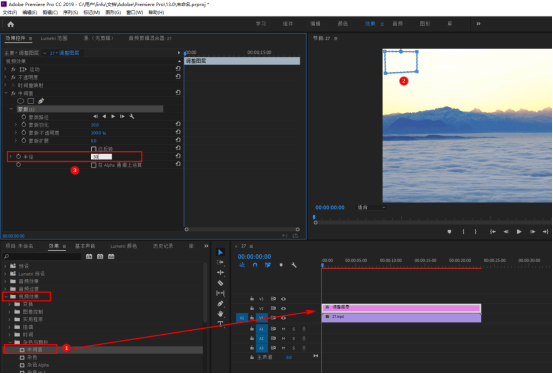Select the pink adjustment layer clip on timeline
The height and width of the screenshot is (374, 553).
pos(401,308)
